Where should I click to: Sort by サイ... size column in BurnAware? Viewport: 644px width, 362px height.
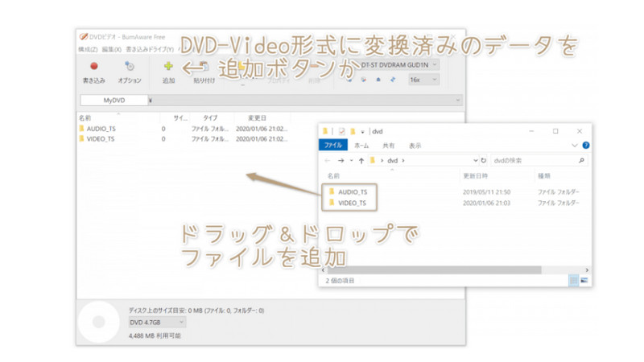(180, 117)
